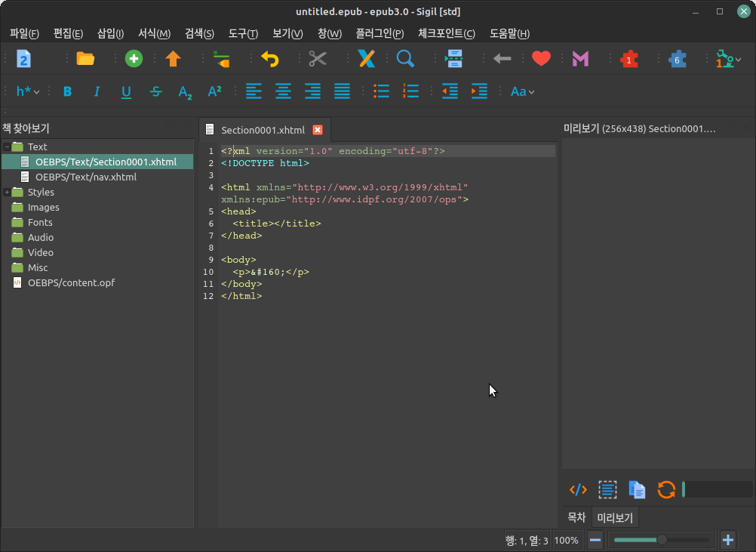Image resolution: width=756 pixels, height=552 pixels.
Task: Open the 서식(M) menu
Action: coord(154,33)
